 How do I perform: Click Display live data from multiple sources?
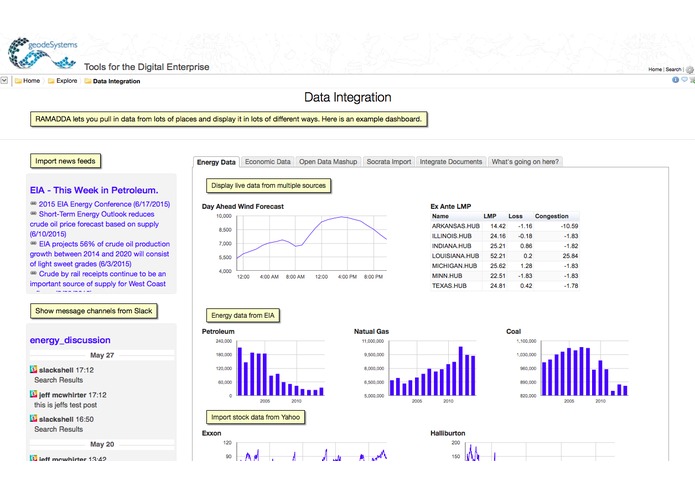coord(268,186)
